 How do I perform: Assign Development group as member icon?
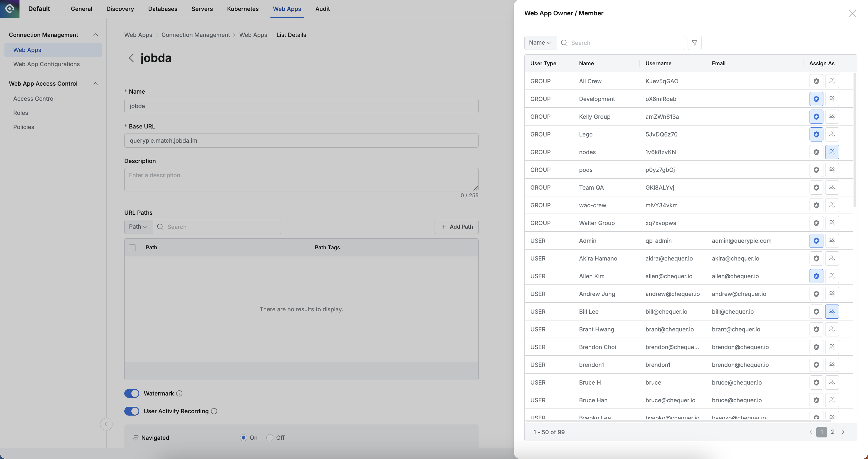pyautogui.click(x=832, y=99)
